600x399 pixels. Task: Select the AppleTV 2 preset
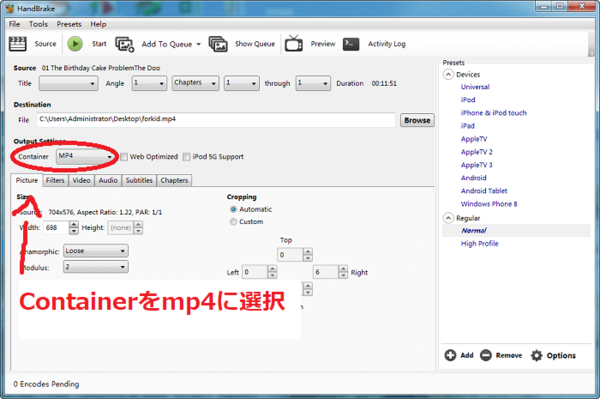click(x=476, y=152)
